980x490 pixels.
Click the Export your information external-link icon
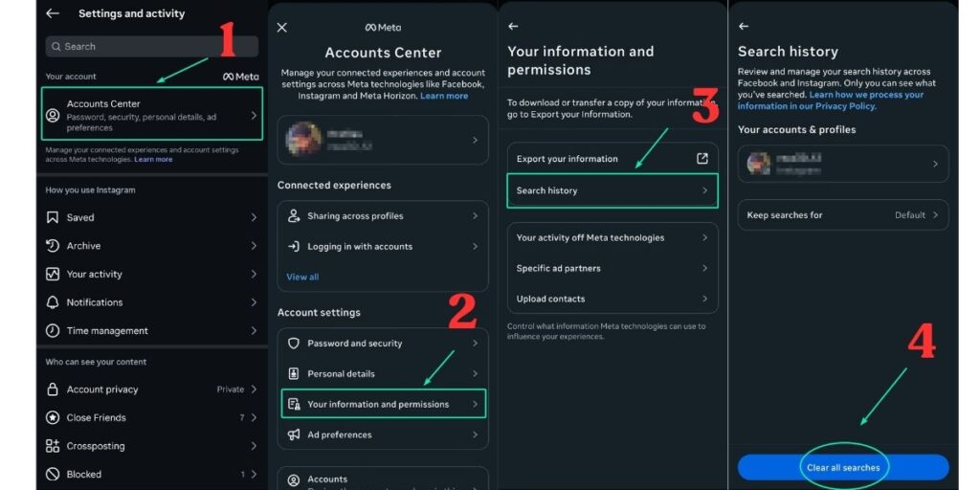702,159
